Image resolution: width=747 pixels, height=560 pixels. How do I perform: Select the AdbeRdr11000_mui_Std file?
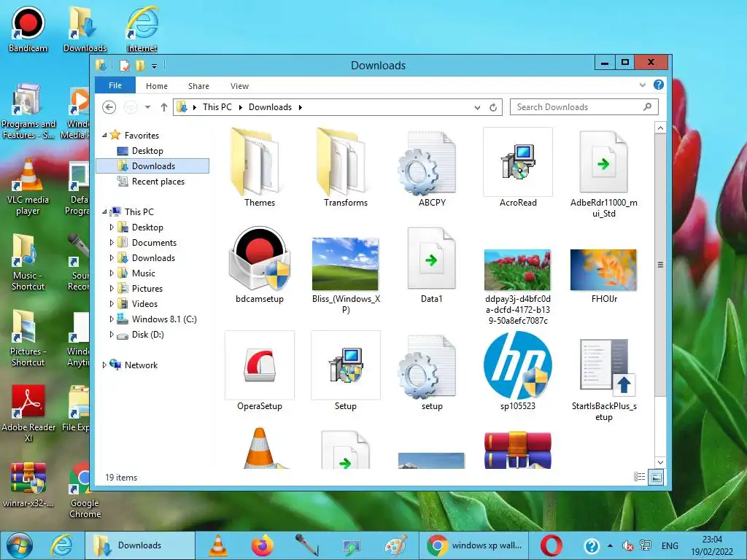[603, 172]
